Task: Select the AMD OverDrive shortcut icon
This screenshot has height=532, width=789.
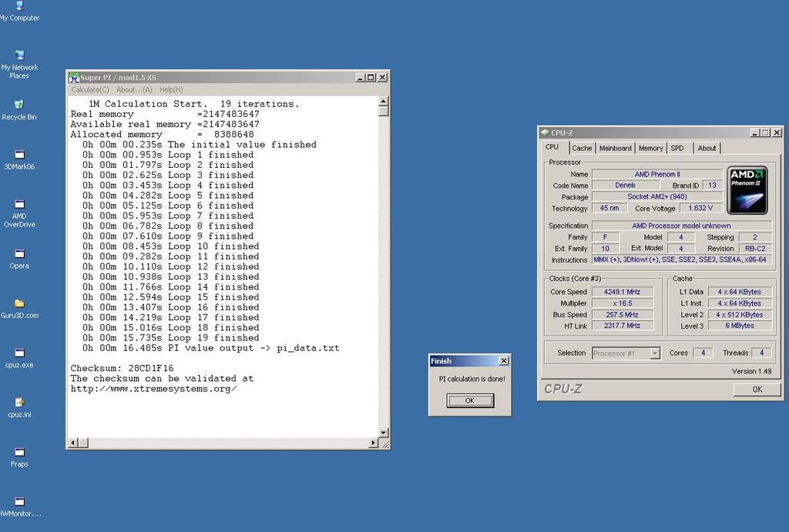Action: pyautogui.click(x=19, y=213)
